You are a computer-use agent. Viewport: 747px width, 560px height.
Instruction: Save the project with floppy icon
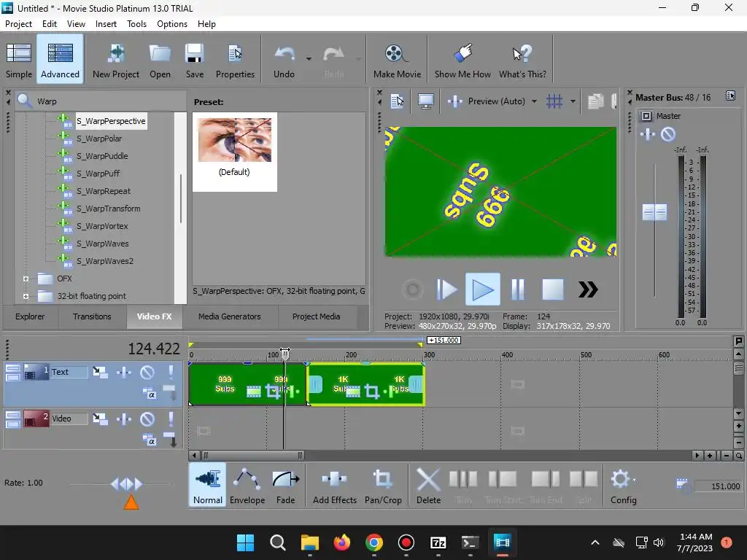coord(194,60)
